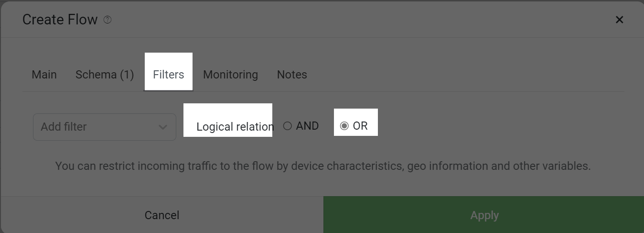The image size is (644, 233).
Task: Open the help icon beside Create Flow
Action: 107,20
